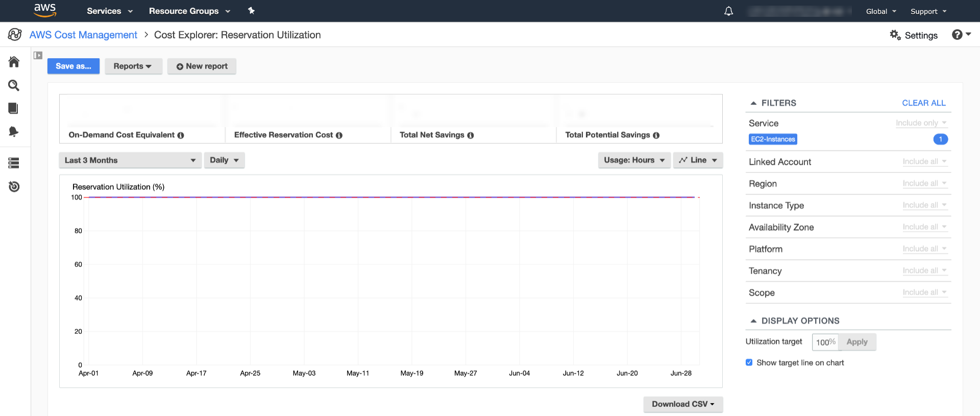Open the blurred account name menu
The width and height of the screenshot is (980, 416).
point(799,11)
